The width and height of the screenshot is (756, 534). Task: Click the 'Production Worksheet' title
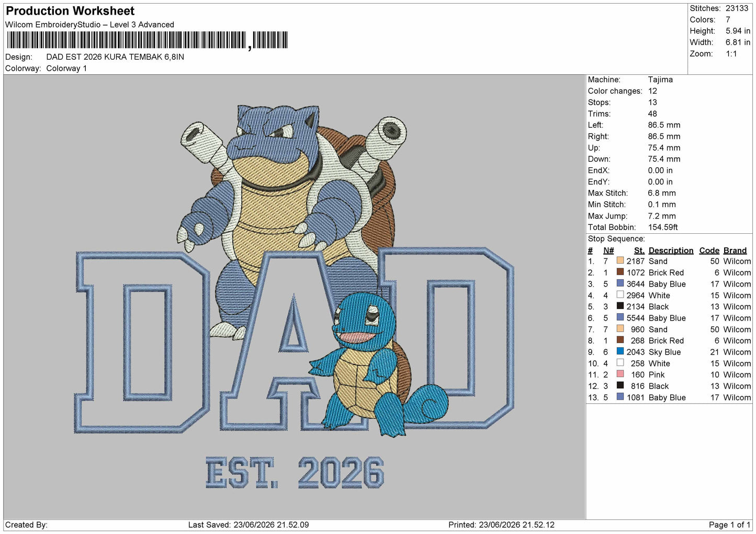click(70, 11)
